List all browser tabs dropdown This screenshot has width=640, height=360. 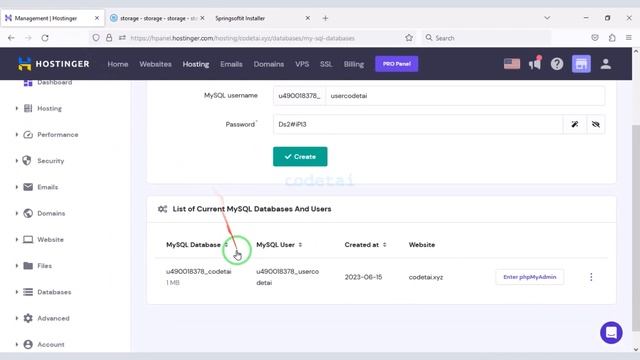point(547,18)
